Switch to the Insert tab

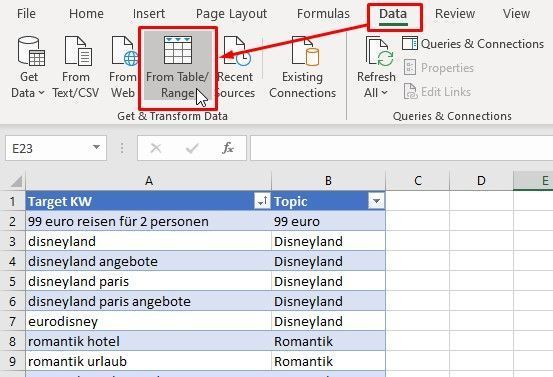(149, 14)
